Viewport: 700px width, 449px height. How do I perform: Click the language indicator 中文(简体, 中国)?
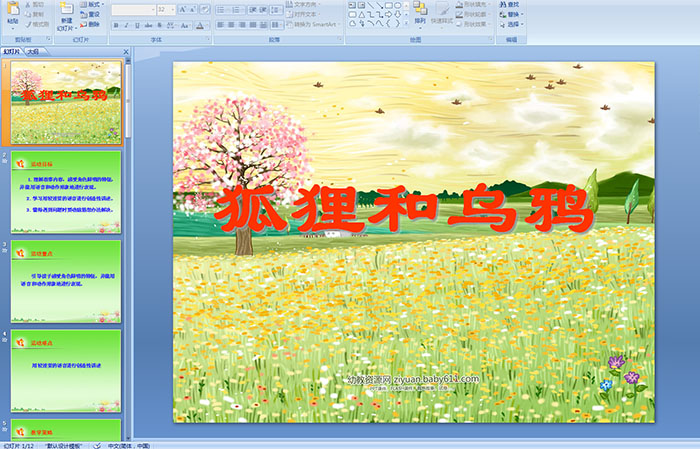click(x=129, y=445)
